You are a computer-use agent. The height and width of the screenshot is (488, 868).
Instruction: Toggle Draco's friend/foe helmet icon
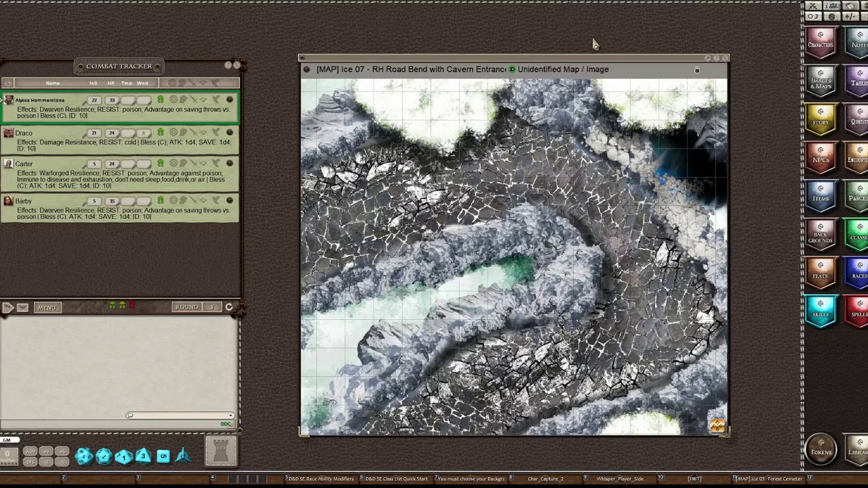(x=161, y=132)
